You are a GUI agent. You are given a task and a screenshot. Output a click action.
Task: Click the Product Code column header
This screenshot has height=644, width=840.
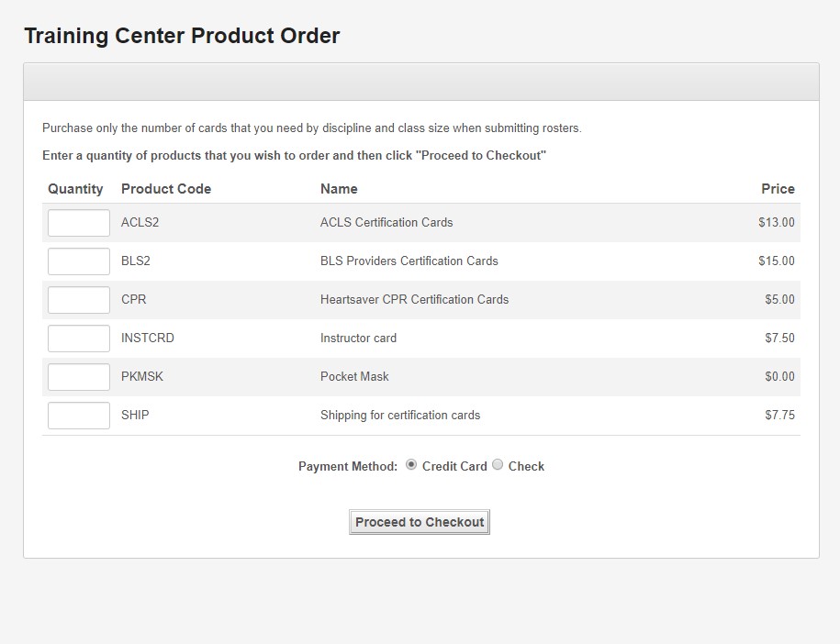(x=166, y=189)
